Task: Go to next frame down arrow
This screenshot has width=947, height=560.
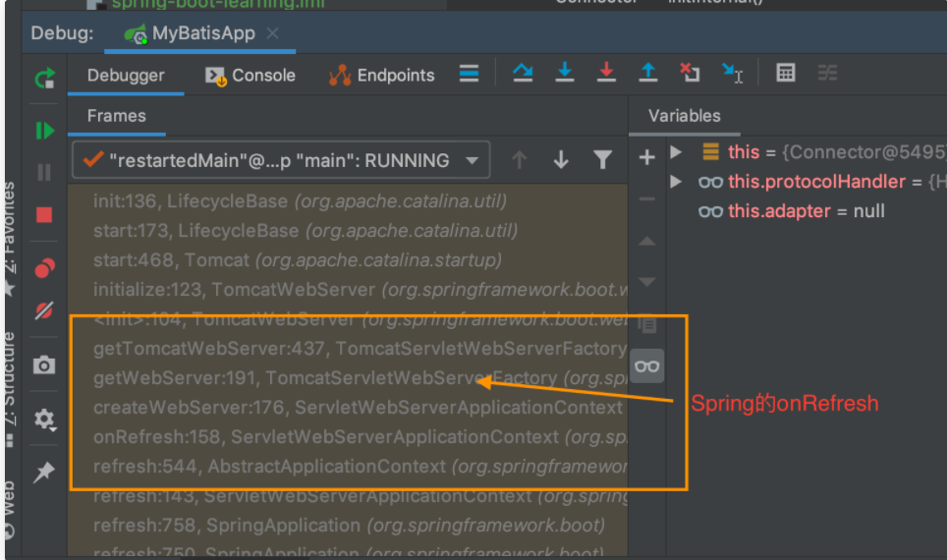Action: [561, 160]
